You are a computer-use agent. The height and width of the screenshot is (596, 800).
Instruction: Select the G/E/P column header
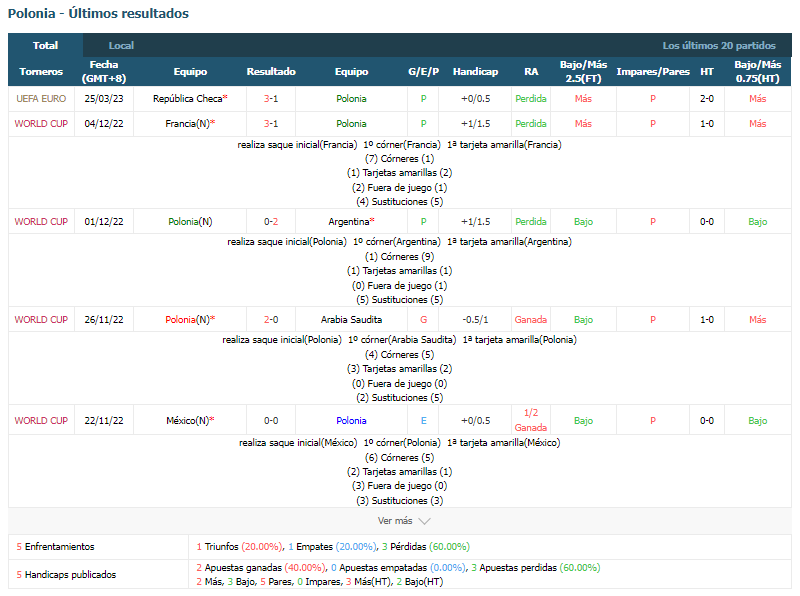(423, 71)
